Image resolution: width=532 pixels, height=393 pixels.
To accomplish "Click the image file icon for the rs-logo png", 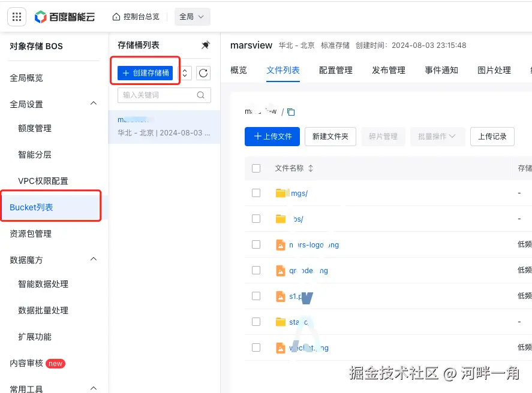I will coord(281,244).
